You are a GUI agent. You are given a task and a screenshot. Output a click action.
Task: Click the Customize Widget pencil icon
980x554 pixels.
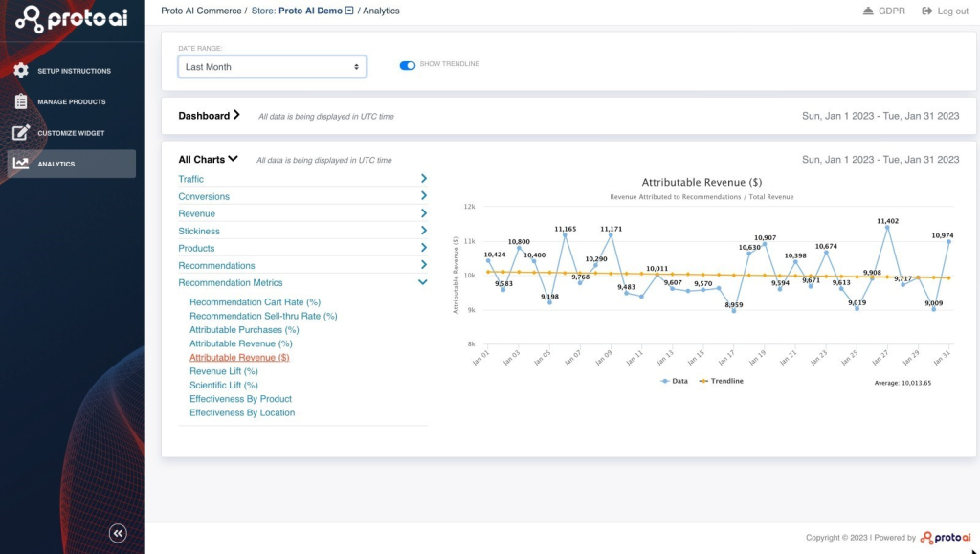click(x=21, y=132)
